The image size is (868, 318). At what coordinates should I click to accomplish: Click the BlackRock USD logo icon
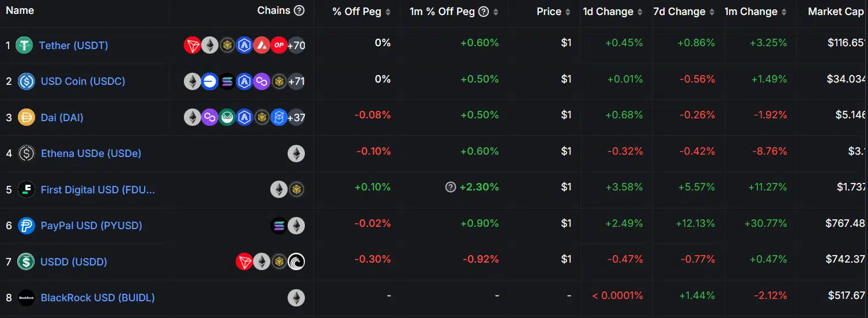(27, 298)
